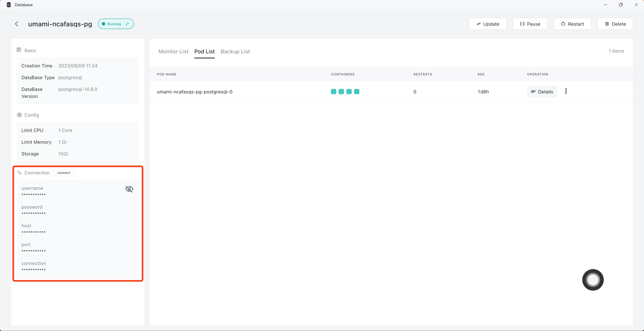Expand the Pod List tab view

204,51
